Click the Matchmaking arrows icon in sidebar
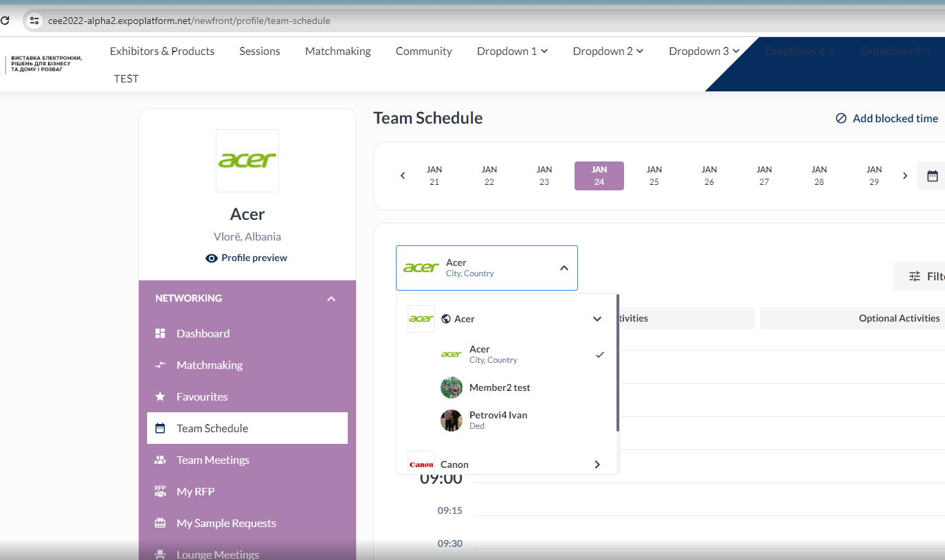This screenshot has width=945, height=560. 160,365
